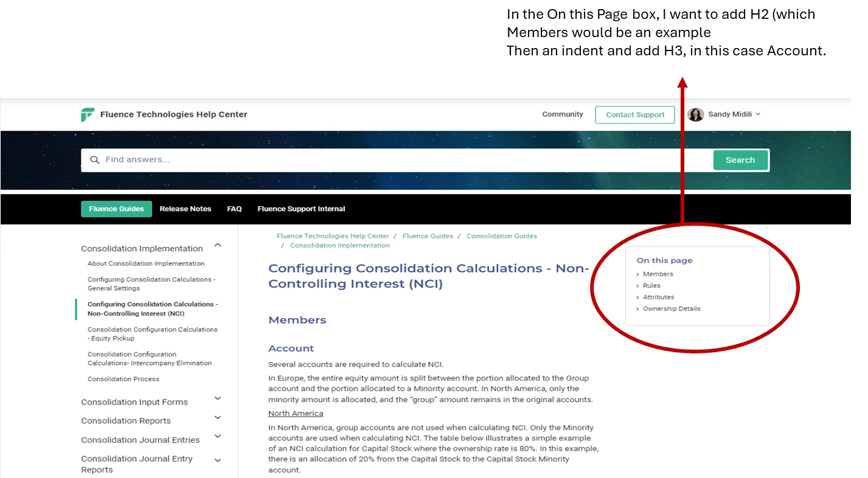Image resolution: width=868 pixels, height=478 pixels.
Task: Expand the Consolidation Reports chevron
Action: 218,418
